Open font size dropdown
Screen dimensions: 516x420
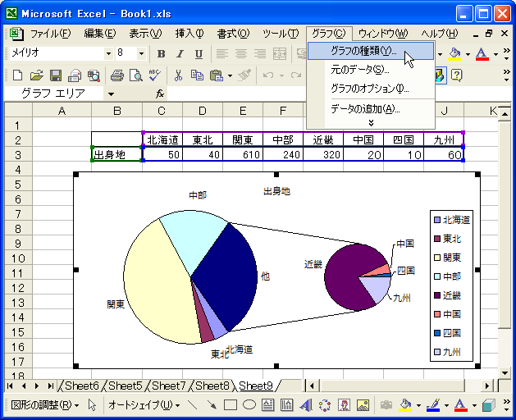pyautogui.click(x=141, y=53)
